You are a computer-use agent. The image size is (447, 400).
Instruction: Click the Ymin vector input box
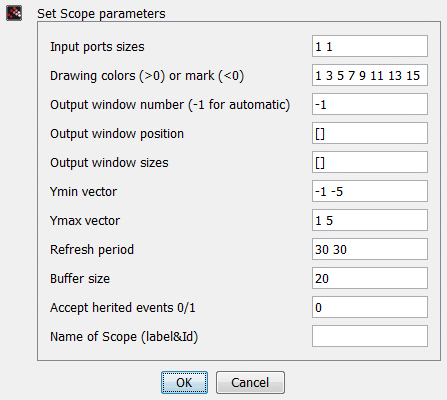tap(370, 191)
